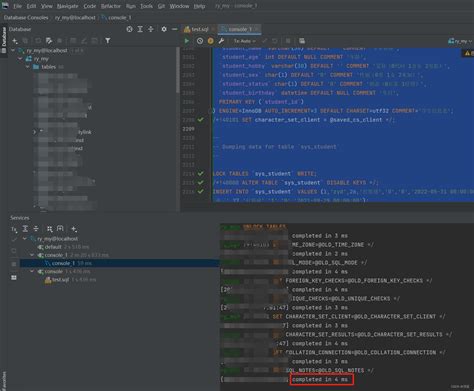Collapse the tables folder node
Viewport: 474px width, 391px height.
pyautogui.click(x=28, y=67)
